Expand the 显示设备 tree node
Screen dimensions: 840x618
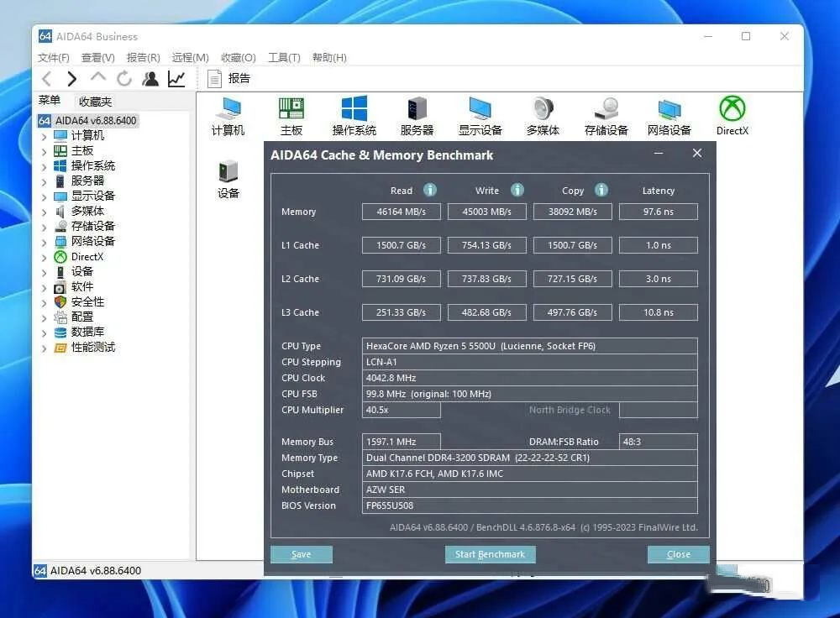(x=44, y=196)
